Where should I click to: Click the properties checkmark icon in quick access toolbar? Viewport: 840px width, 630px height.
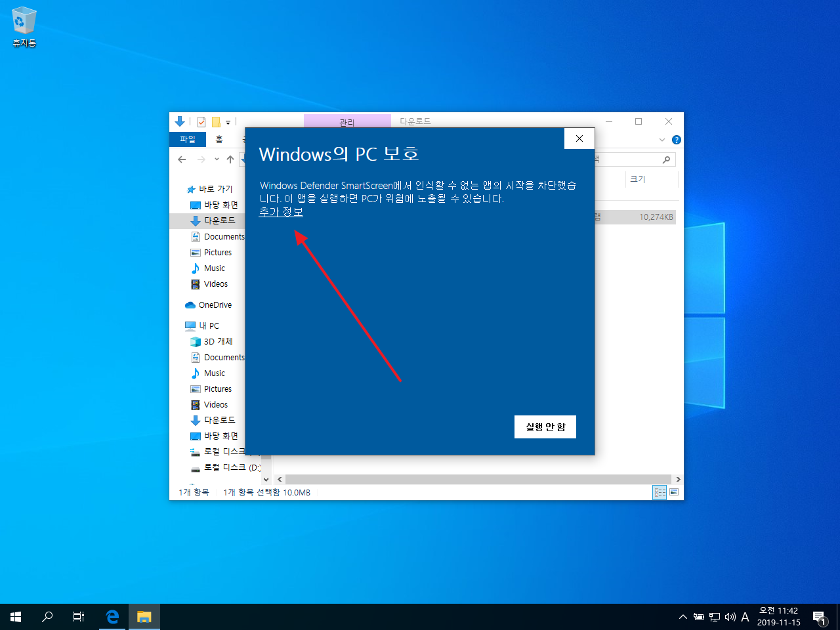click(201, 122)
